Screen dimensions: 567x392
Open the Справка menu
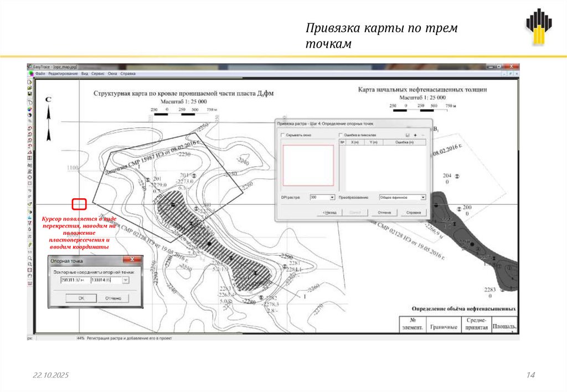point(128,74)
